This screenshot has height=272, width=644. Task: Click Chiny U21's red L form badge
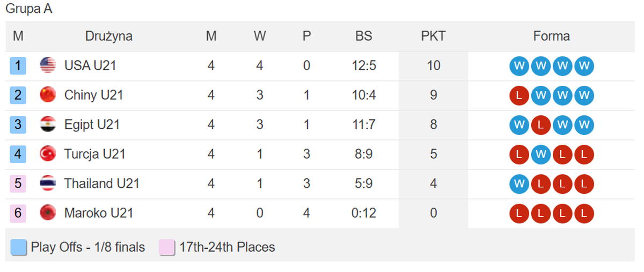click(x=519, y=95)
